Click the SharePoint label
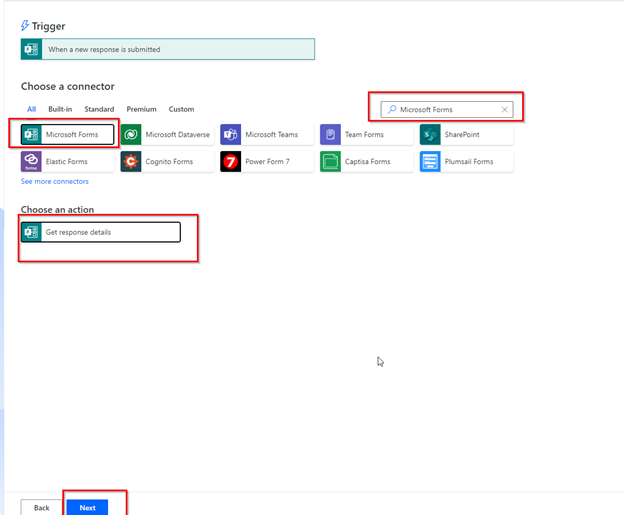Viewport: 624px width, 515px height. [x=462, y=135]
